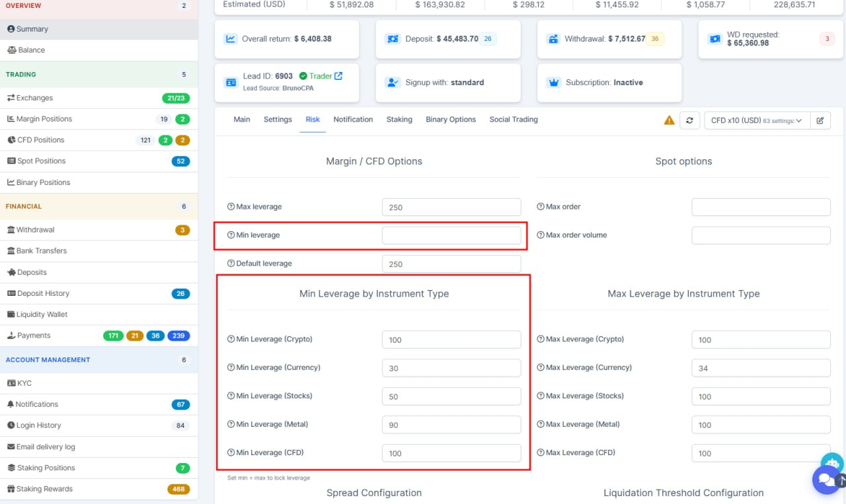Open Exchanges in the Trading section
This screenshot has height=504, width=846.
(x=98, y=98)
